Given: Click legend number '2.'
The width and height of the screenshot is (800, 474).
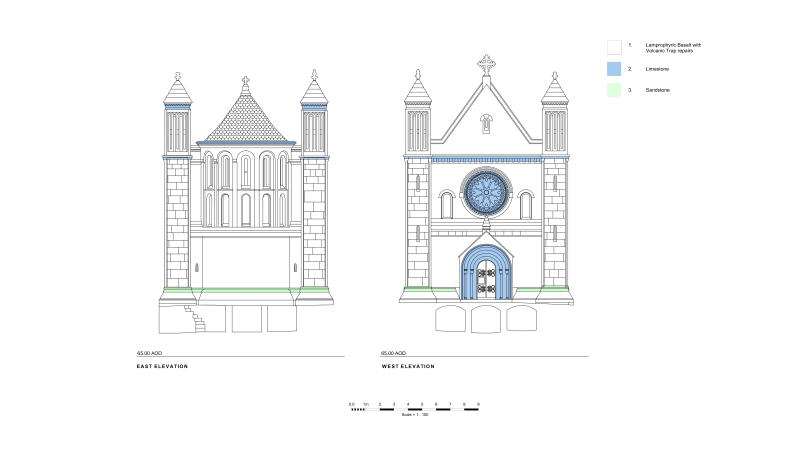Looking at the screenshot, I should 630,69.
